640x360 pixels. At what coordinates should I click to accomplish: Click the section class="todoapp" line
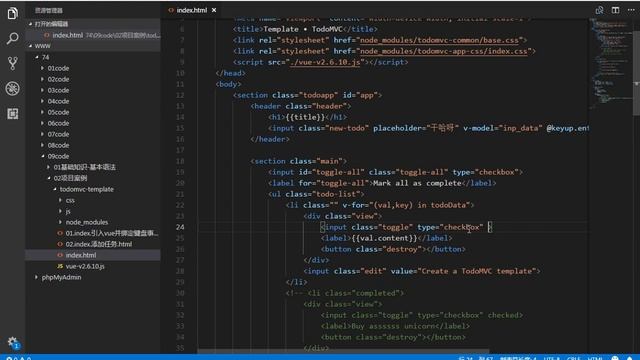307,95
